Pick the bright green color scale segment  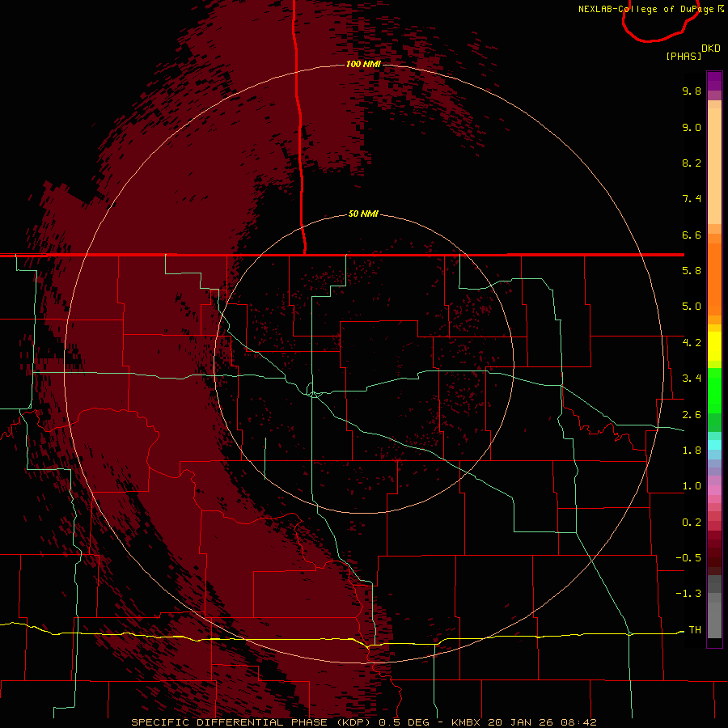(714, 390)
